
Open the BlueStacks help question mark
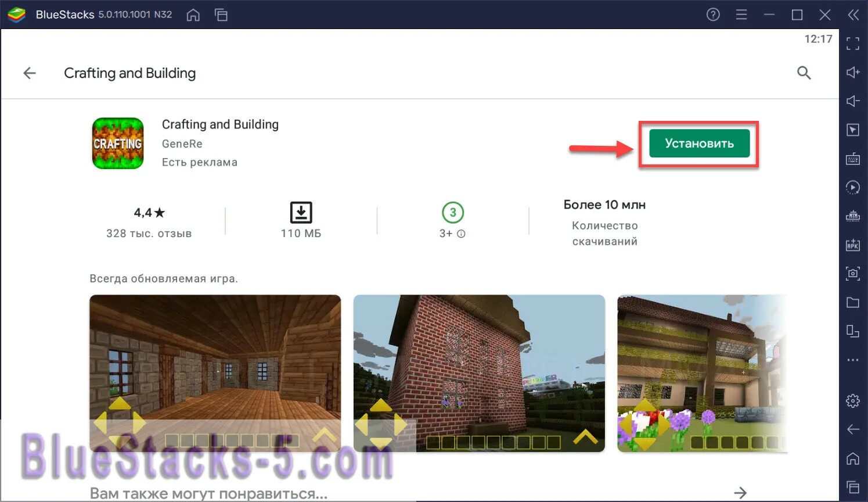(713, 15)
